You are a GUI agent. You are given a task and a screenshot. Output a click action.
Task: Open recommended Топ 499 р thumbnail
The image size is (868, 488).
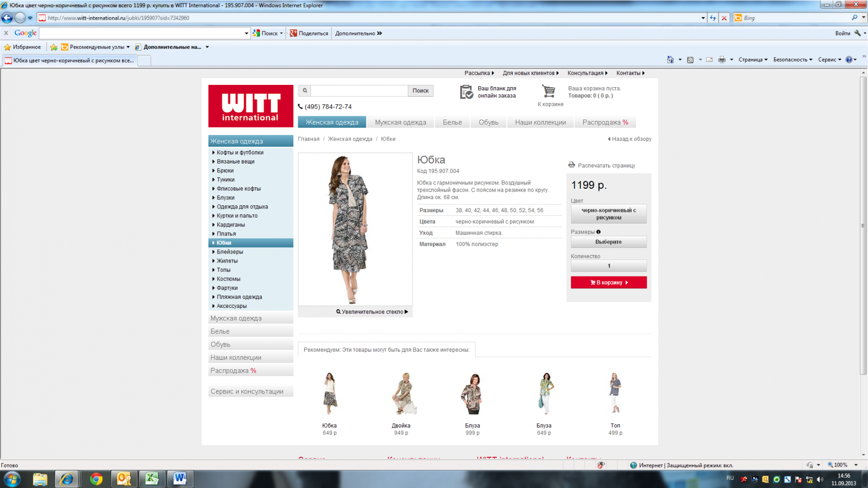point(615,394)
